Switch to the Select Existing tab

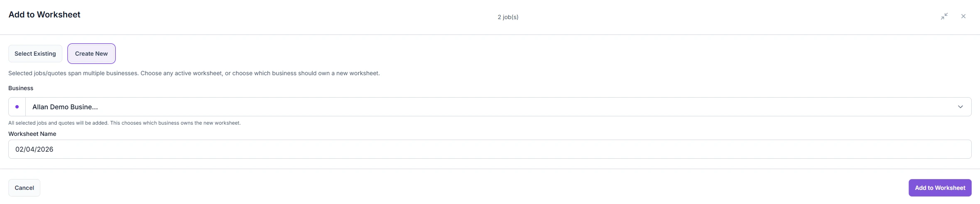35,54
